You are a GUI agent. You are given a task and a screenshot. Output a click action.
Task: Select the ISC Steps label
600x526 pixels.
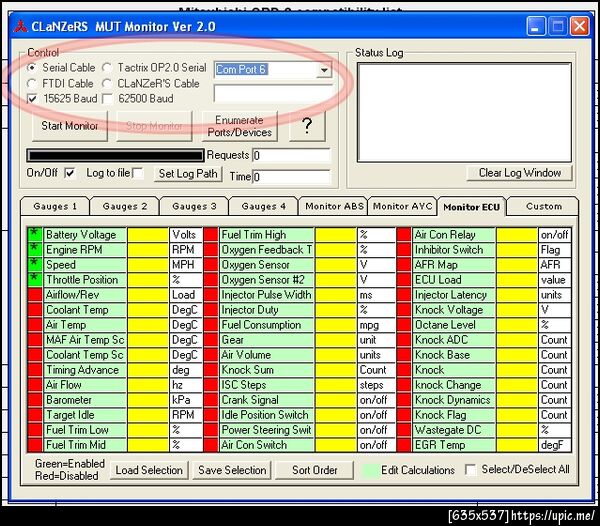pos(266,385)
